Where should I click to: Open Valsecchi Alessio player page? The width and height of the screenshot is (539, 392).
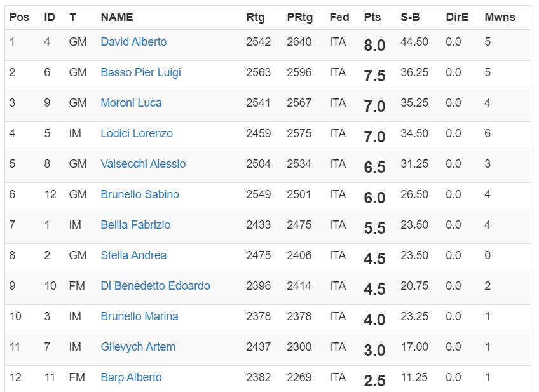[x=143, y=164]
